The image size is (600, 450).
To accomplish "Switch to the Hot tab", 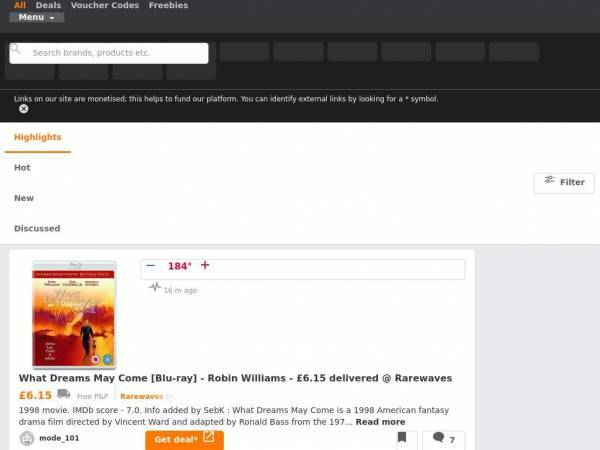I will click(x=22, y=168).
